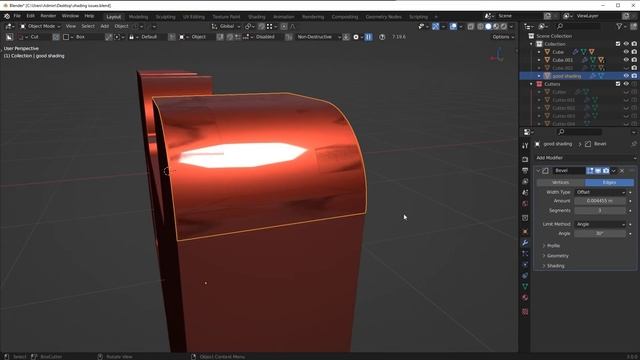Open the Limit Method Angle dropdown
Image resolution: width=640 pixels, height=360 pixels.
point(600,224)
